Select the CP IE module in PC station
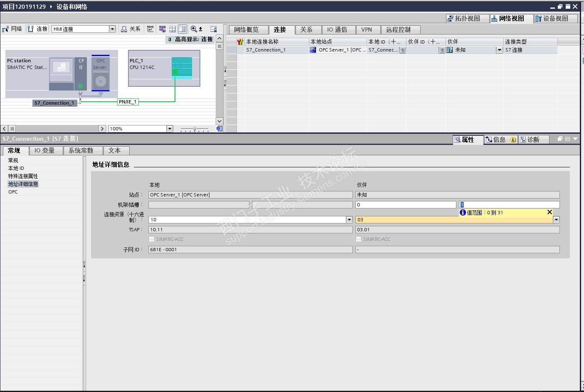The image size is (584, 392). [x=81, y=74]
